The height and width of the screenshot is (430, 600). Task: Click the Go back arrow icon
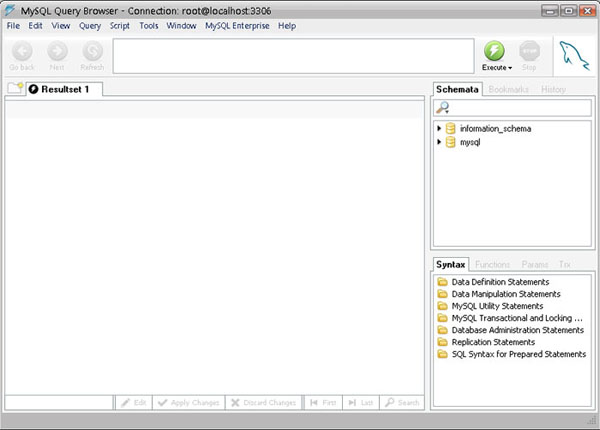click(x=22, y=51)
